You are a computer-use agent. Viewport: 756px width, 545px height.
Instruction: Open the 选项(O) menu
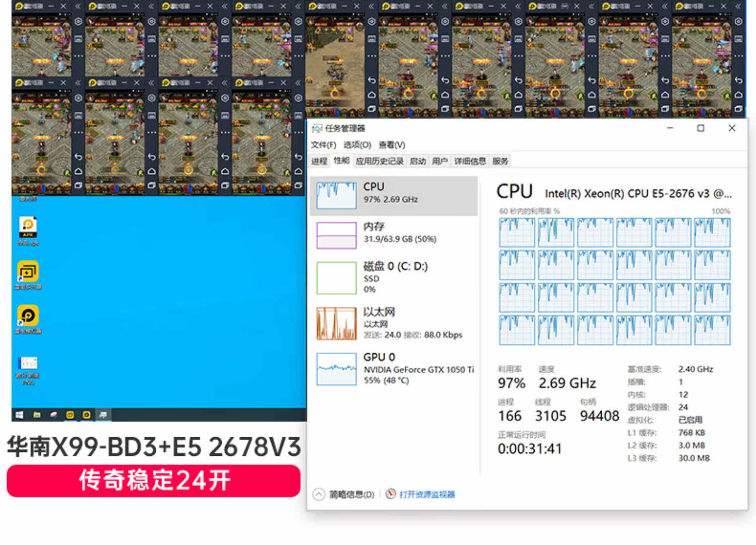pos(357,145)
